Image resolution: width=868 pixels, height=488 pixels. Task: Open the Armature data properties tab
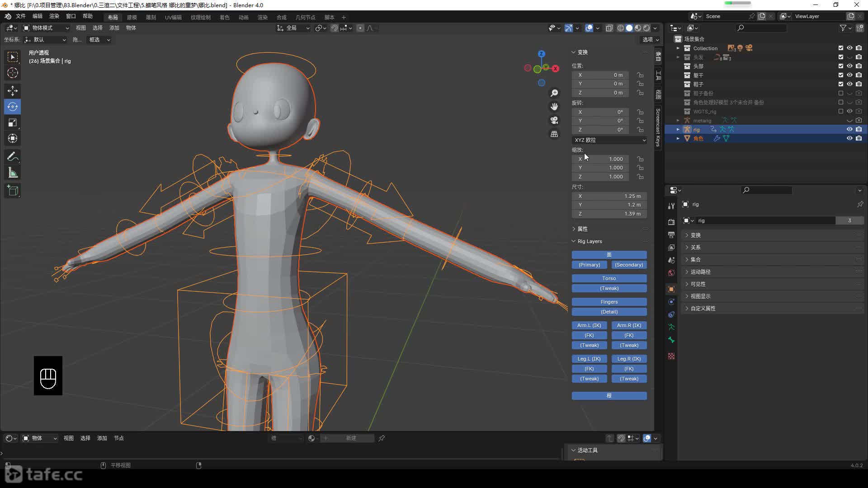671,327
